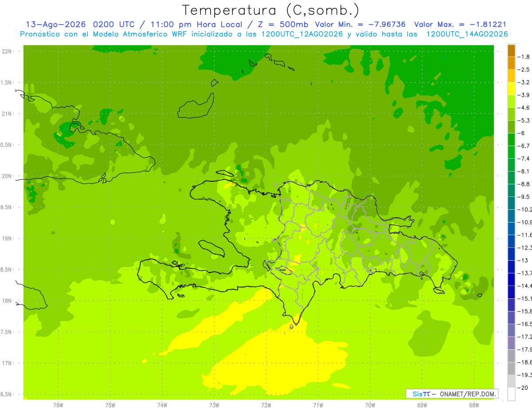Click the '22N' latitude axis label

(8, 51)
